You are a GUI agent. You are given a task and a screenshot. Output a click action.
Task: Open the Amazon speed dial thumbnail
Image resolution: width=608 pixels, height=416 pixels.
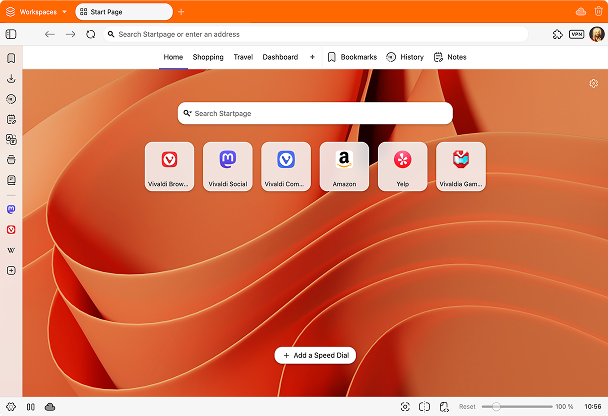(344, 166)
